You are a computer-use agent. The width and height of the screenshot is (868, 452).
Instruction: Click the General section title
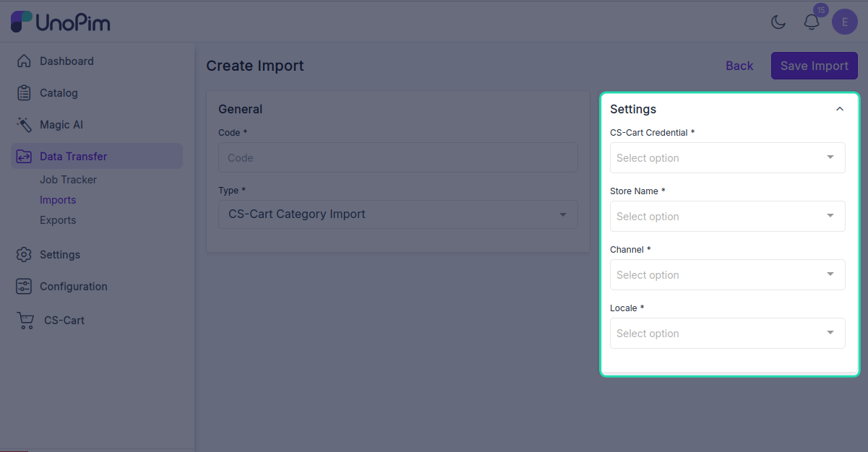(241, 109)
